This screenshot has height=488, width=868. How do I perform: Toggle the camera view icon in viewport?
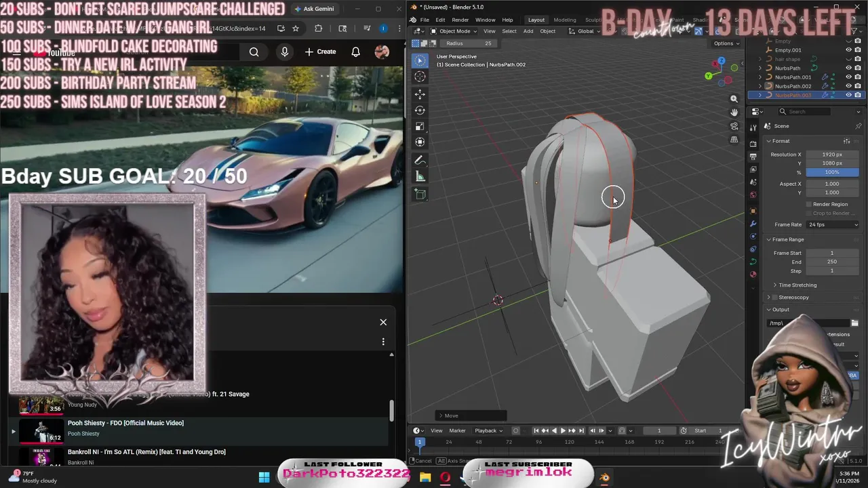(734, 126)
